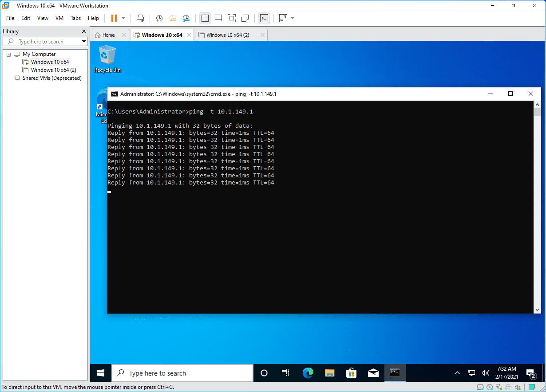Open the VM menu
This screenshot has height=392, width=546.
[x=59, y=18]
